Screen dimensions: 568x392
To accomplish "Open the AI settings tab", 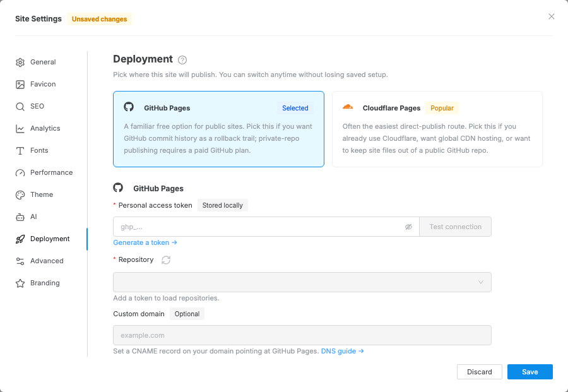I will click(x=50, y=217).
